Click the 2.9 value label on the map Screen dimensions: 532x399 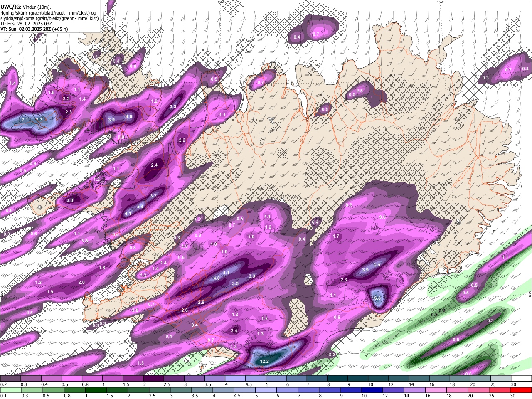click(201, 302)
